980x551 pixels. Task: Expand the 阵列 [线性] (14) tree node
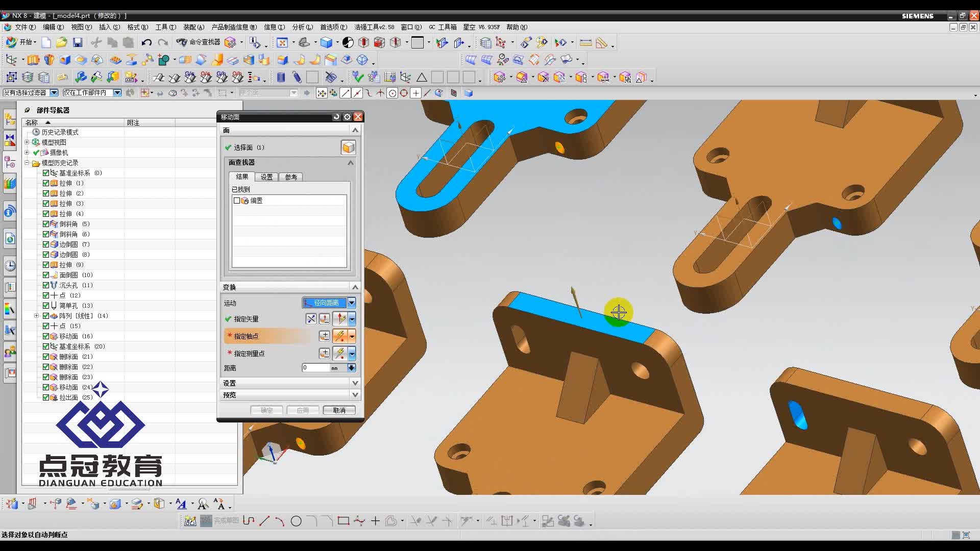pos(36,316)
